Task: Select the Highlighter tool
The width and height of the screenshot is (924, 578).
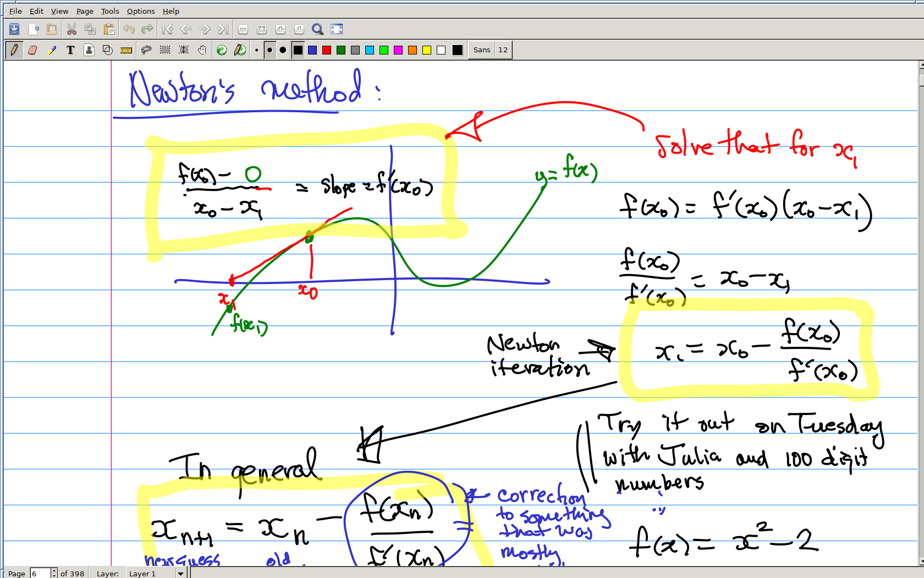Action: click(x=52, y=50)
